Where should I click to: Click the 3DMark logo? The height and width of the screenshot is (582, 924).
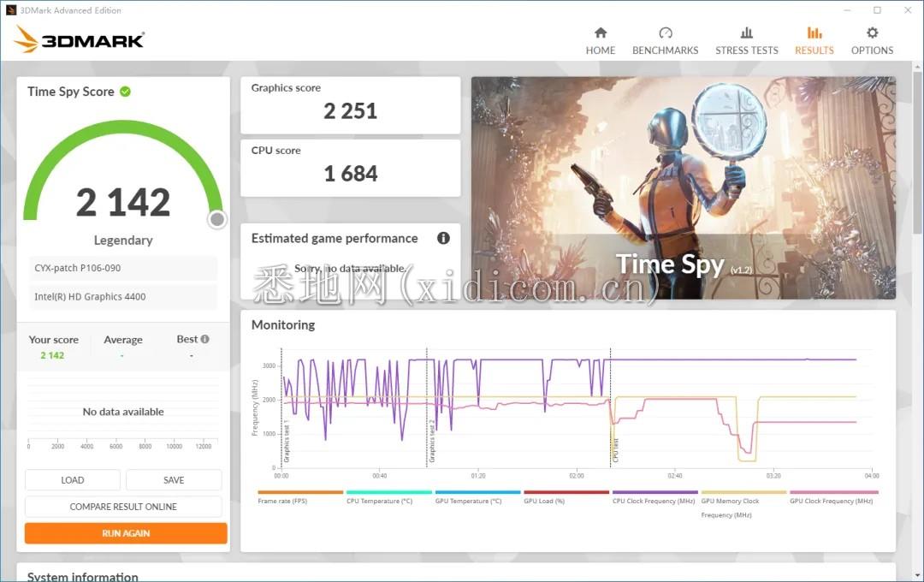pyautogui.click(x=80, y=39)
